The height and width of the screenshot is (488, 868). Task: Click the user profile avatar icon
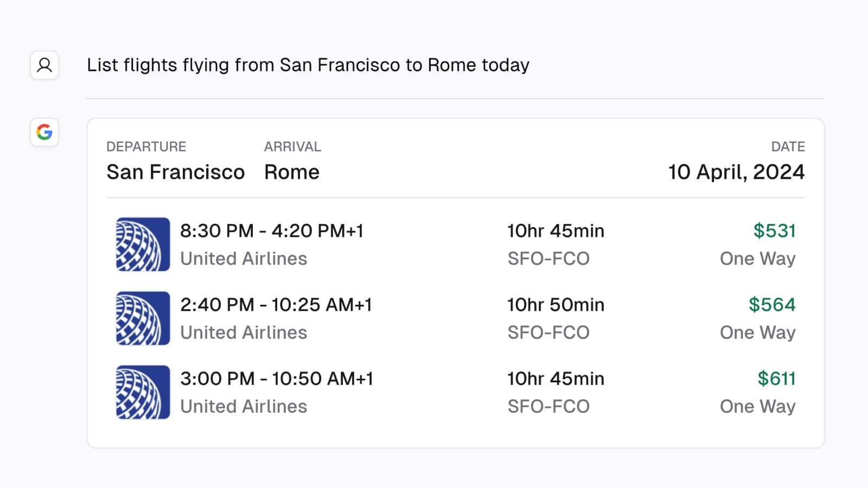(x=44, y=66)
